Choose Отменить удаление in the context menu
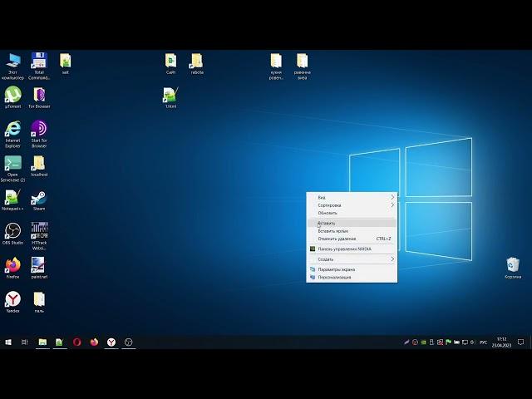The height and width of the screenshot is (399, 532). (x=352, y=239)
